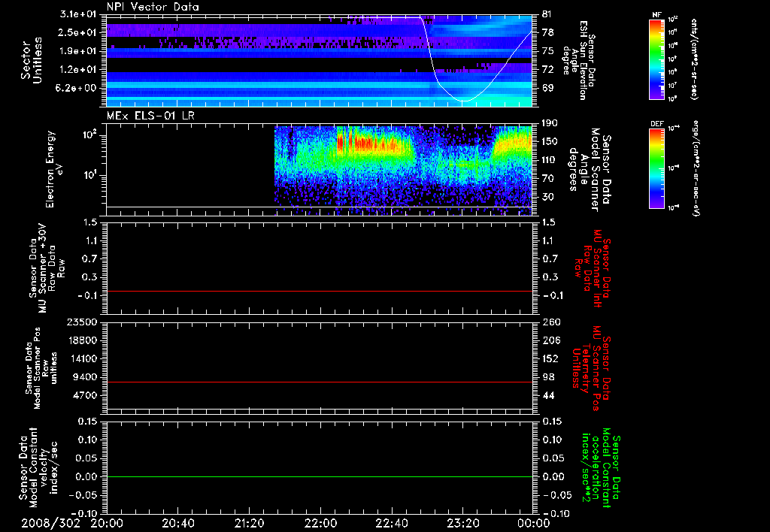Viewport: 770px width, 532px height.
Task: Click the white sun elevation curve minimum
Action: (x=462, y=101)
